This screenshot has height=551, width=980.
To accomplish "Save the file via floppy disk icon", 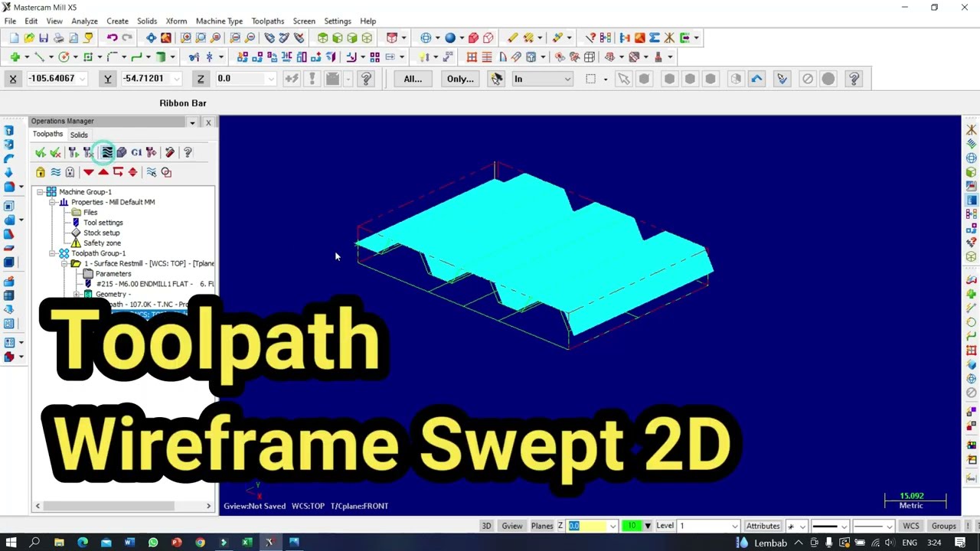I will 44,37.
